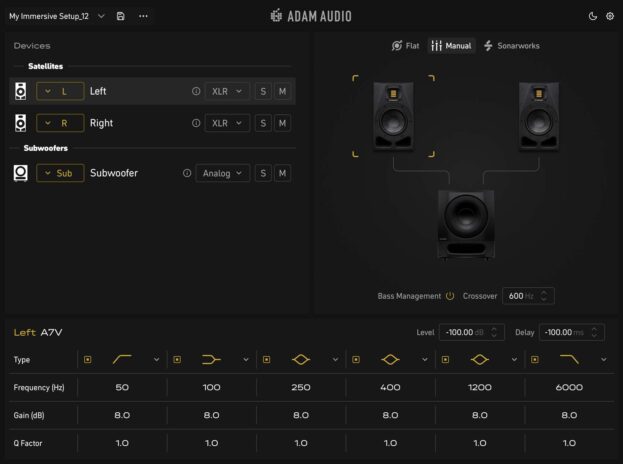Viewport: 623px width, 464px height.
Task: Show info for the Subwoofer
Action: [187, 173]
